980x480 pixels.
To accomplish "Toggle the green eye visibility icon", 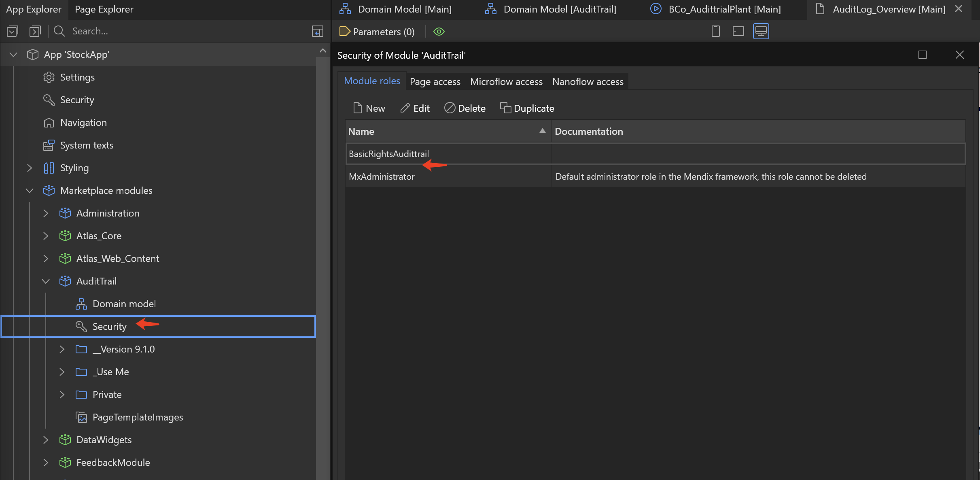I will [439, 32].
